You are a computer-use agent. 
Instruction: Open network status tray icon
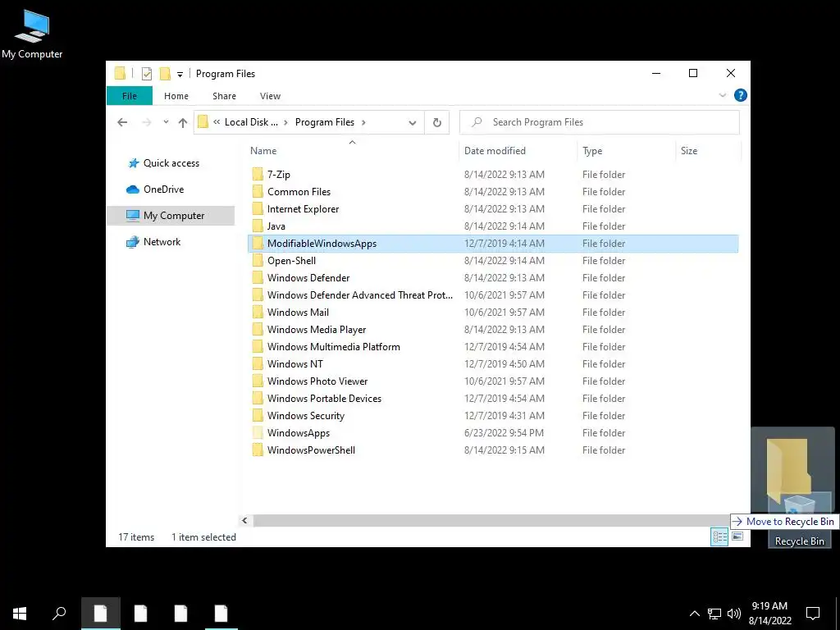[x=714, y=614]
